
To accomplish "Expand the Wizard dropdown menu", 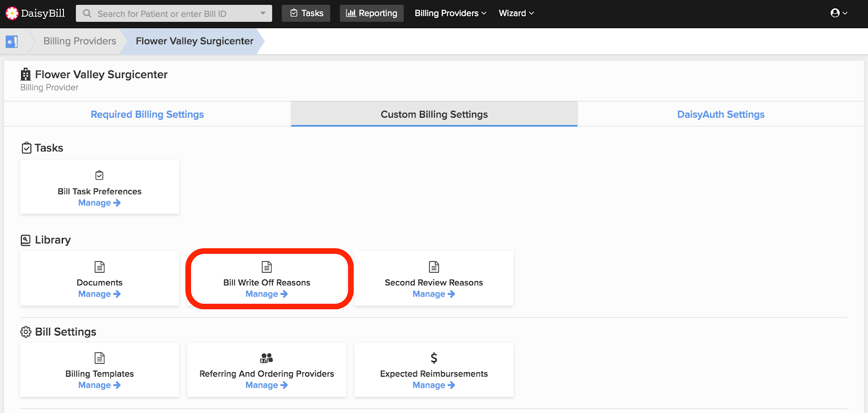I will pos(516,13).
